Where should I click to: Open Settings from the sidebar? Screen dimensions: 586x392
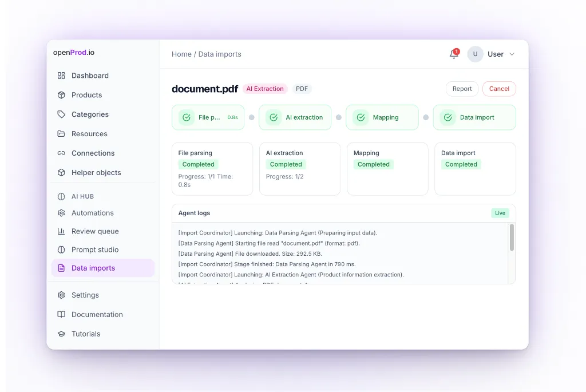[x=103, y=295]
